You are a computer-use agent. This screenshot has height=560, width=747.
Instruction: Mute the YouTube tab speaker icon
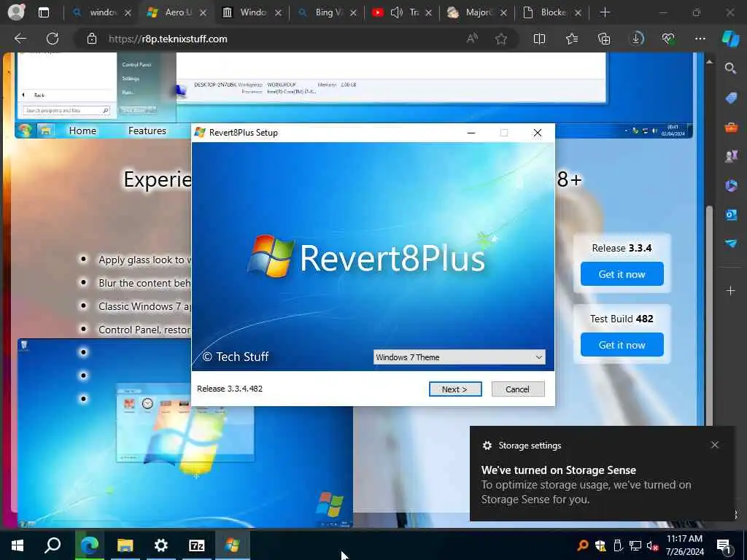(x=396, y=12)
